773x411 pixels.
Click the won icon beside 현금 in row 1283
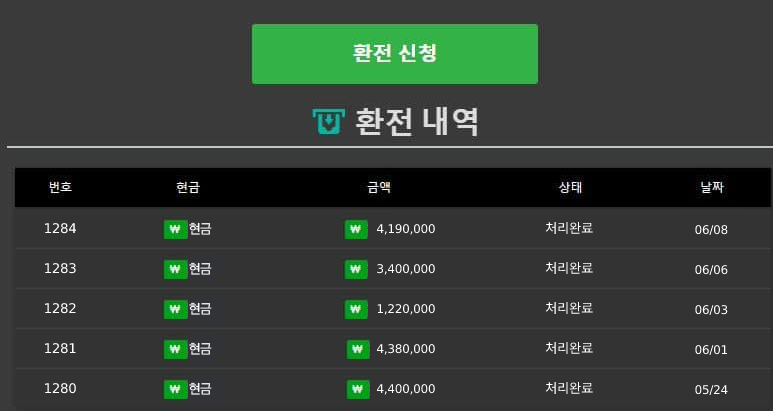pyautogui.click(x=175, y=269)
